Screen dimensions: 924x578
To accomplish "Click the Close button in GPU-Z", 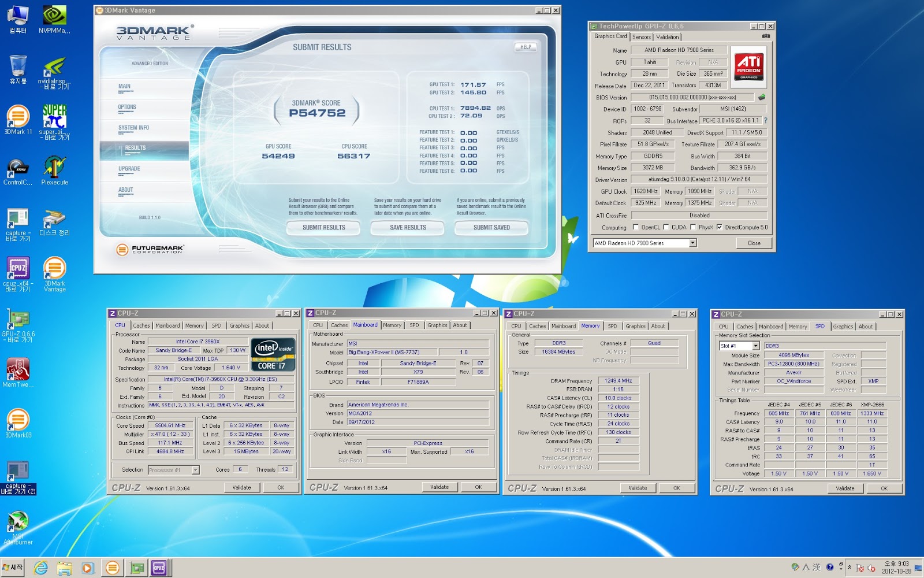I will point(754,243).
